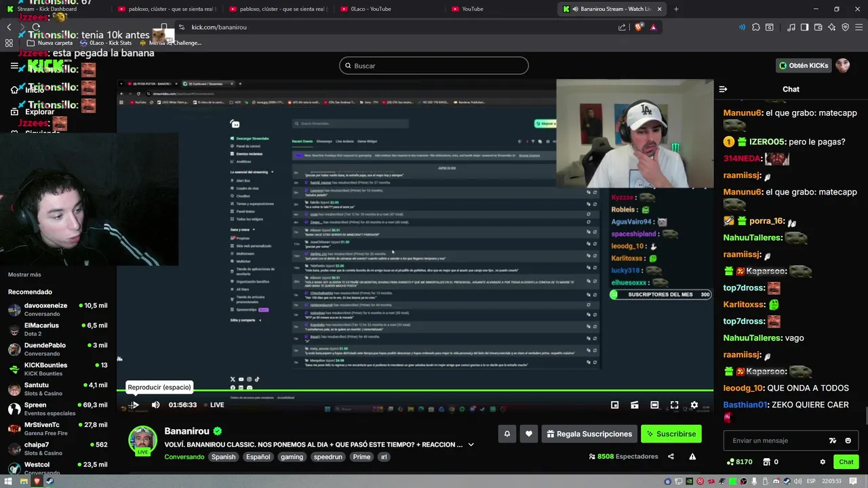
Task: Open video player settings gear
Action: pos(694,405)
